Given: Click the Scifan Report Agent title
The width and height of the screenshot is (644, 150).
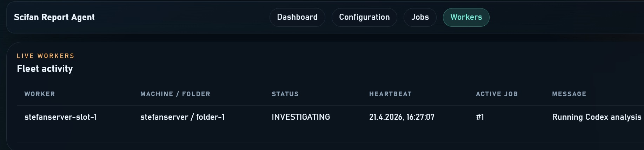Looking at the screenshot, I should pyautogui.click(x=54, y=17).
